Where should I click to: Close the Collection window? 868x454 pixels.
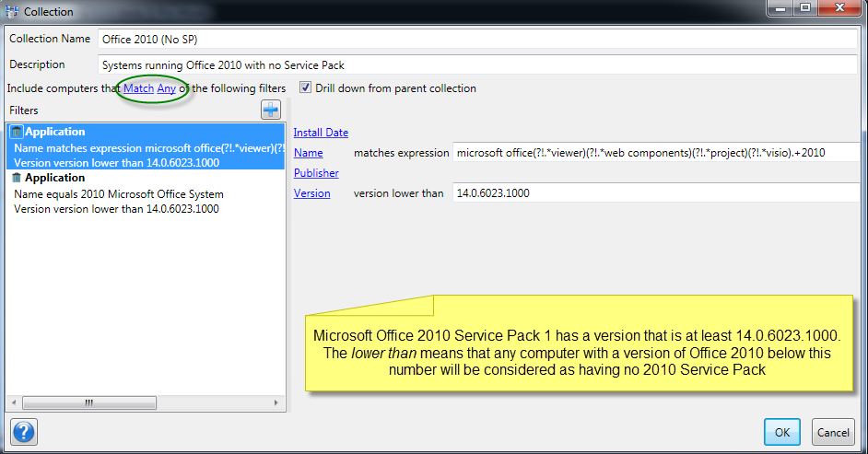pyautogui.click(x=839, y=7)
